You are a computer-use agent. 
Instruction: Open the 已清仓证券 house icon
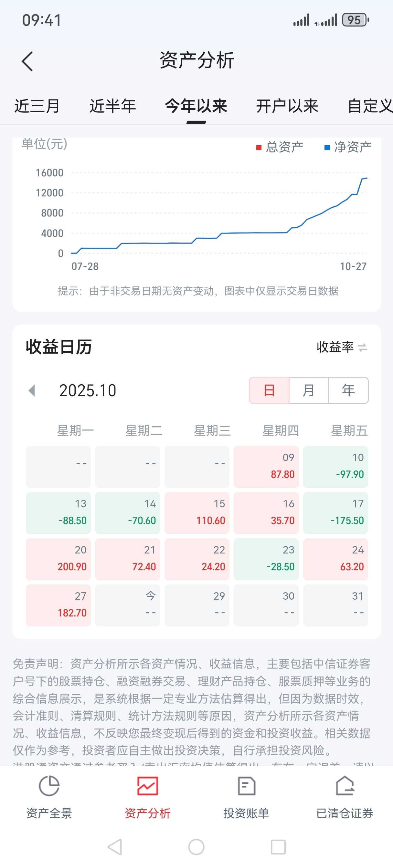coord(345,786)
